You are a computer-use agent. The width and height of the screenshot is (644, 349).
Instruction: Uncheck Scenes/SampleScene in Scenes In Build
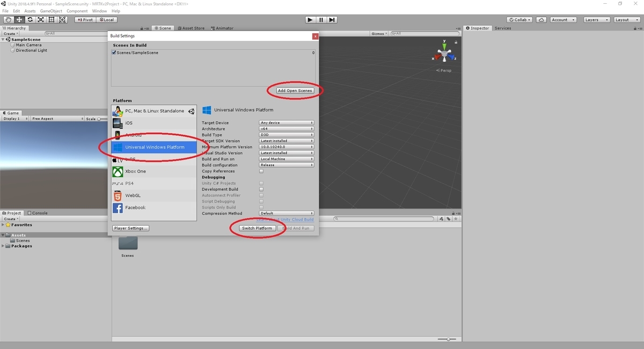(114, 53)
